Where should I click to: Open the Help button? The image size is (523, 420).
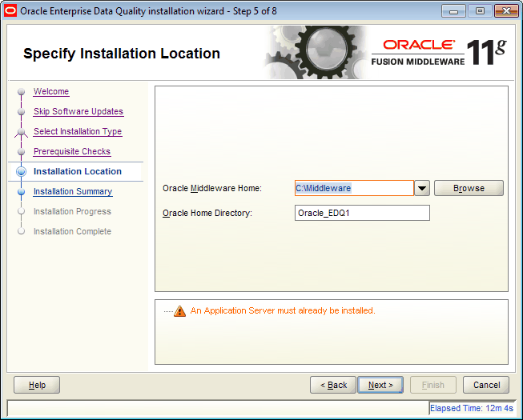(x=37, y=385)
